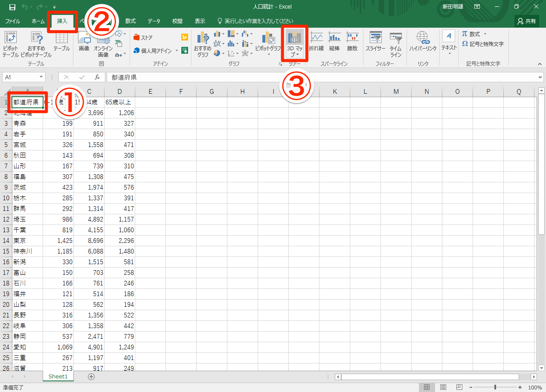Switch to the Home (ホーム) tab
Viewport: 546px width, 392px height.
coord(38,21)
